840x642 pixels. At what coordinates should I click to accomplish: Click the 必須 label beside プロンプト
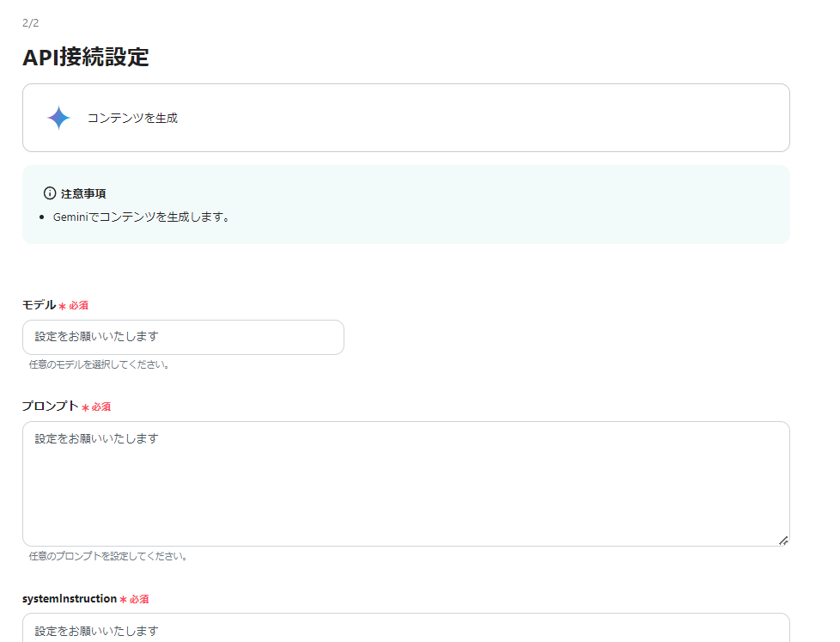tap(104, 406)
